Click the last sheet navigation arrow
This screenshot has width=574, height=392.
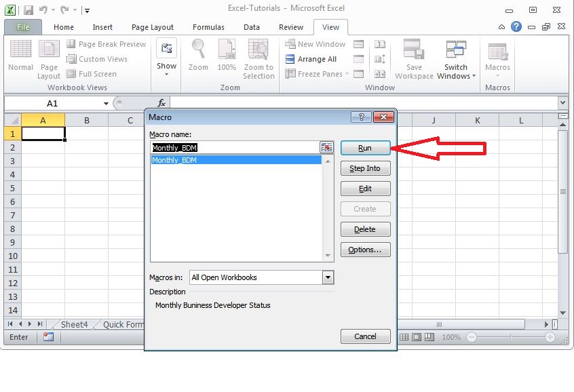coord(40,324)
